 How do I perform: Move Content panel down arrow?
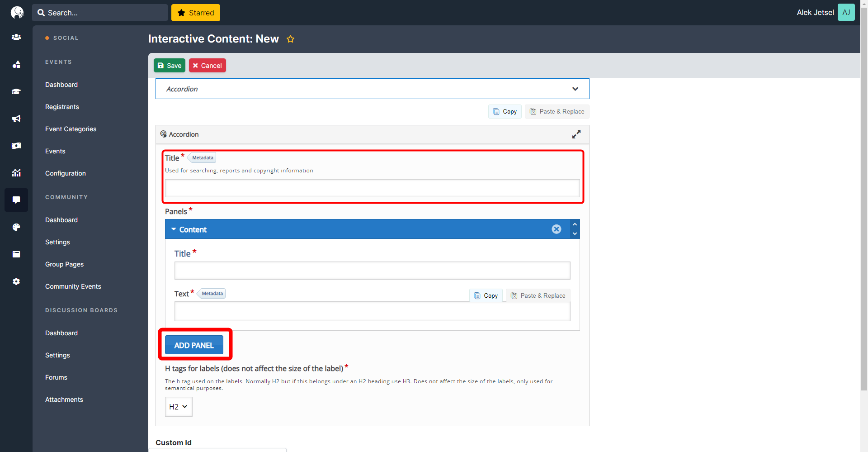click(575, 234)
